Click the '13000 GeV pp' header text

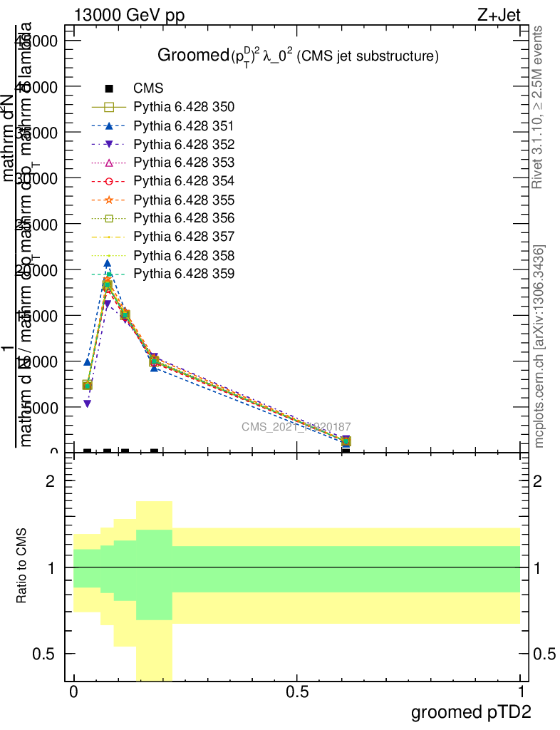point(129,15)
